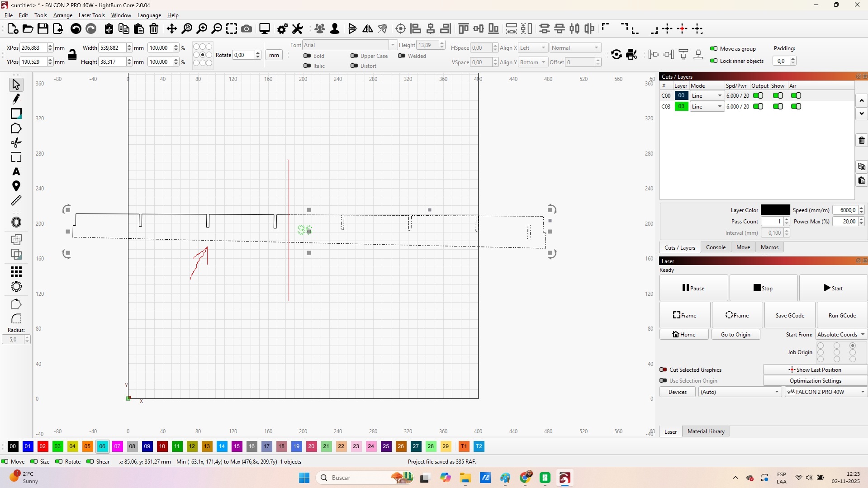The image size is (868, 488).
Task: Toggle Move as group switch
Action: click(714, 49)
